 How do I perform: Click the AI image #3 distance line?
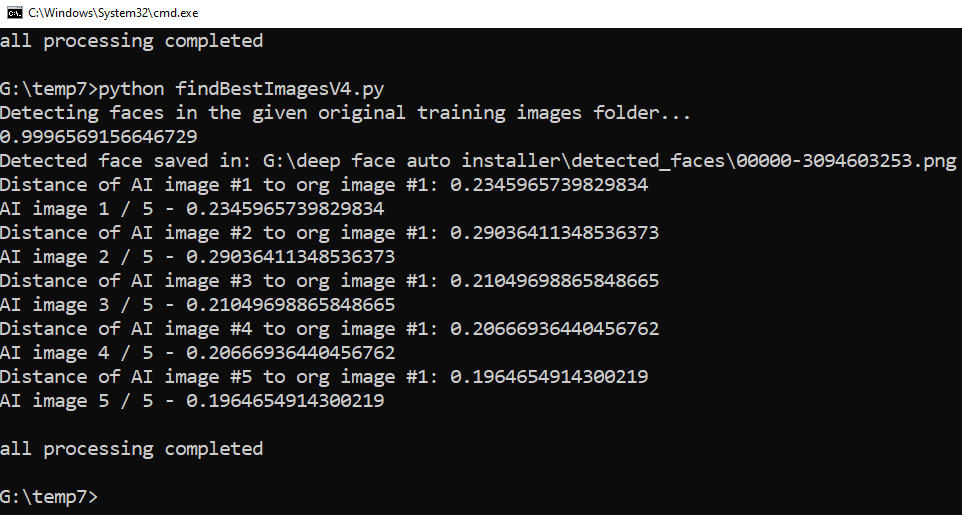point(329,281)
